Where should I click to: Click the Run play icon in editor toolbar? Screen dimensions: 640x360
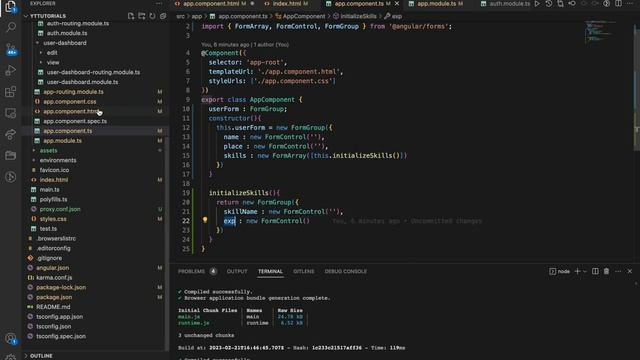(x=537, y=4)
